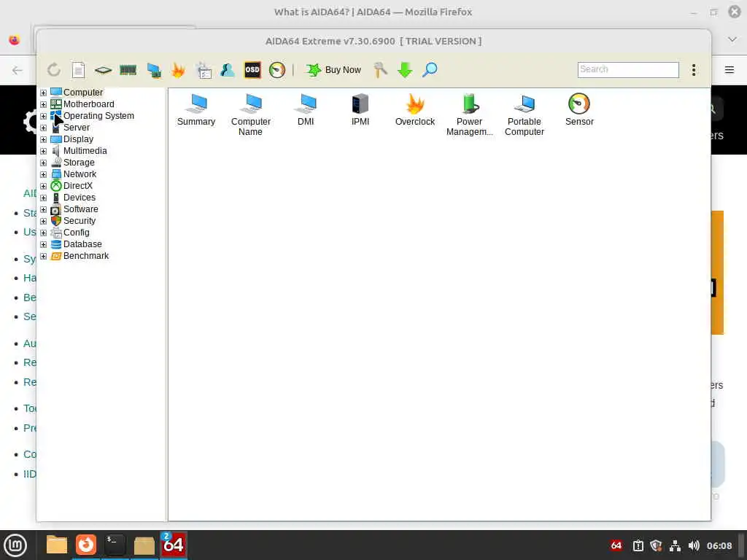Screen dimensions: 747x560
Task: Select Motherboard in the category tree
Action: point(88,104)
